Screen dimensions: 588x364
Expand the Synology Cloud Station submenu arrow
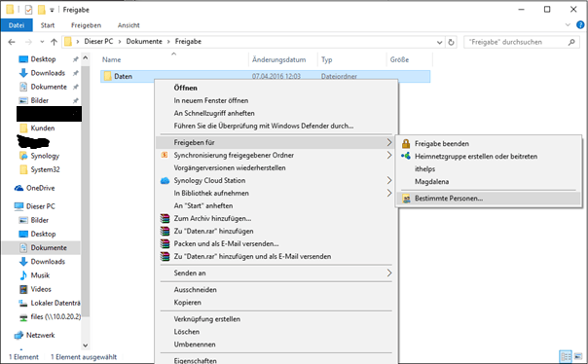pyautogui.click(x=388, y=181)
